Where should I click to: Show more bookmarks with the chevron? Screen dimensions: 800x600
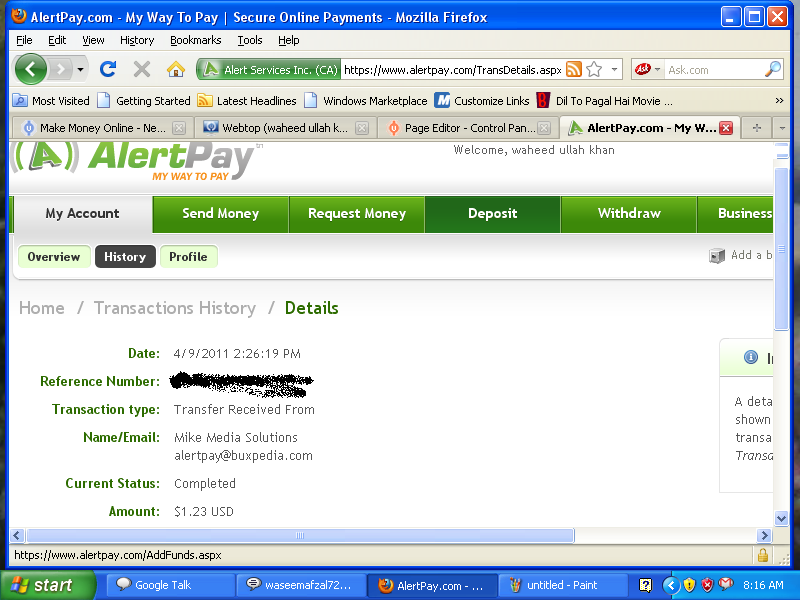[x=779, y=101]
